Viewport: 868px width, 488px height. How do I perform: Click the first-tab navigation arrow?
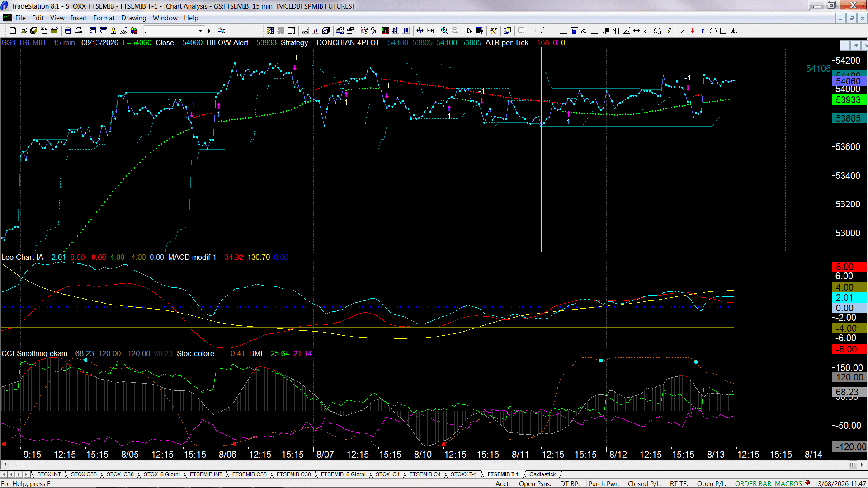(x=4, y=474)
